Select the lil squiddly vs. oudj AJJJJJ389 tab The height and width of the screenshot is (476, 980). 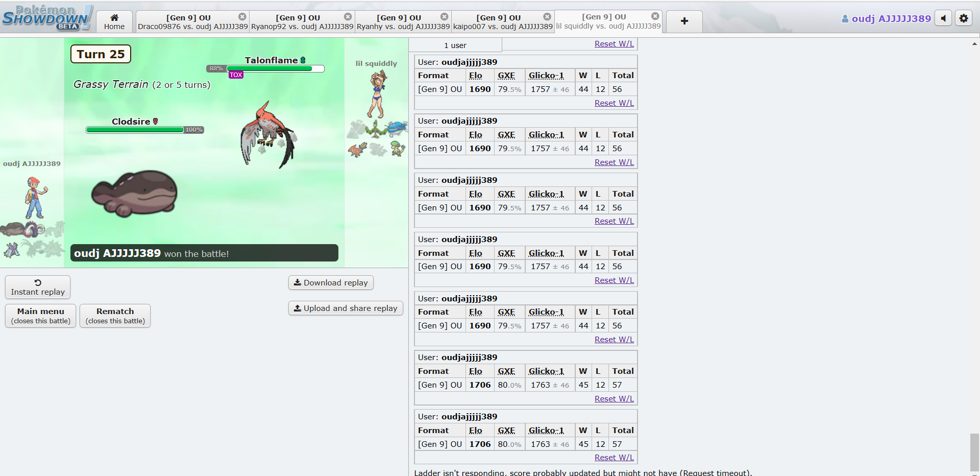point(608,21)
